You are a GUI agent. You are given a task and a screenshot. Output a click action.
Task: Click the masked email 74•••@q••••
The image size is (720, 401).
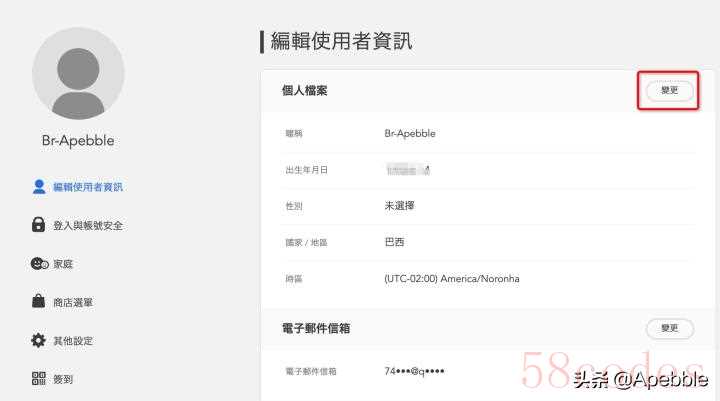point(414,371)
